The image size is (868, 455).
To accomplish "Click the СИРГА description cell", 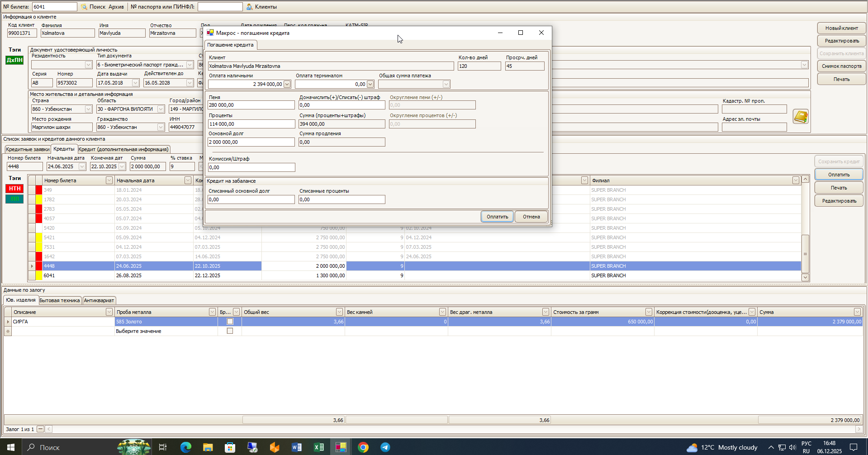I will click(63, 322).
